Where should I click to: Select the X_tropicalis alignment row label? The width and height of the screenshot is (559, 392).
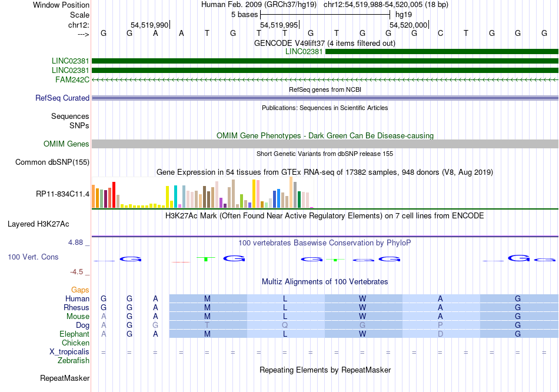click(69, 352)
